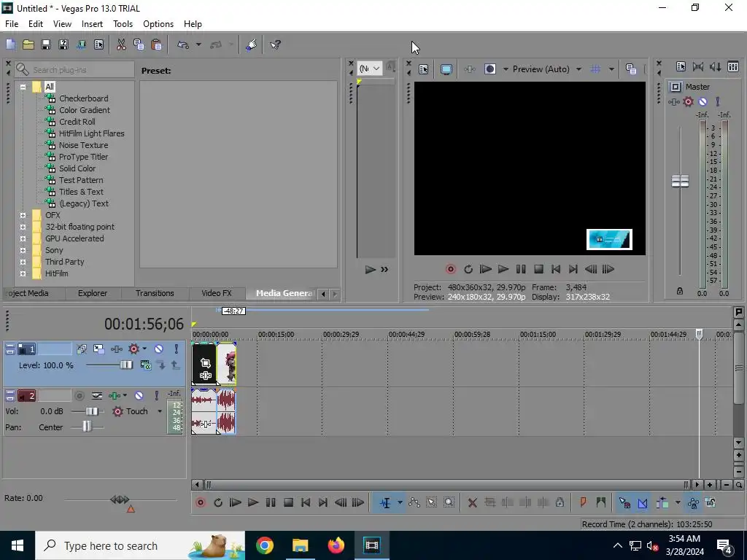Click the Event Pan/Crop icon on video clip

pyautogui.click(x=205, y=363)
